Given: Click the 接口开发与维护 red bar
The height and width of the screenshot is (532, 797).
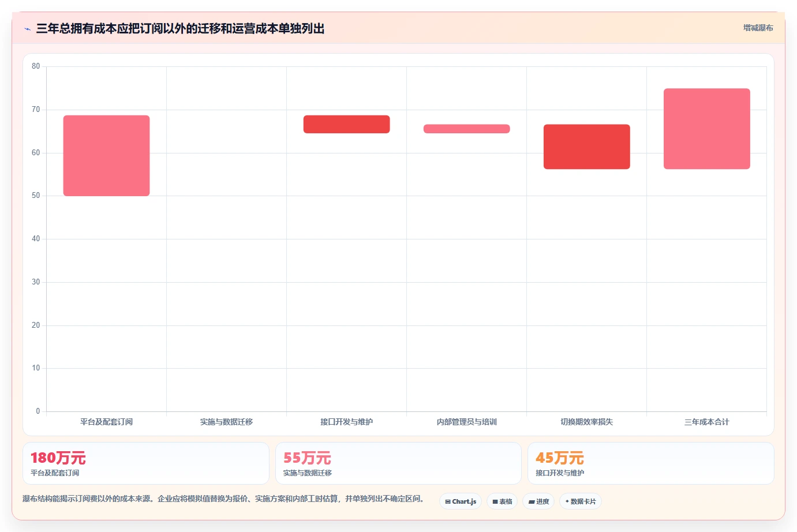Looking at the screenshot, I should (347, 124).
